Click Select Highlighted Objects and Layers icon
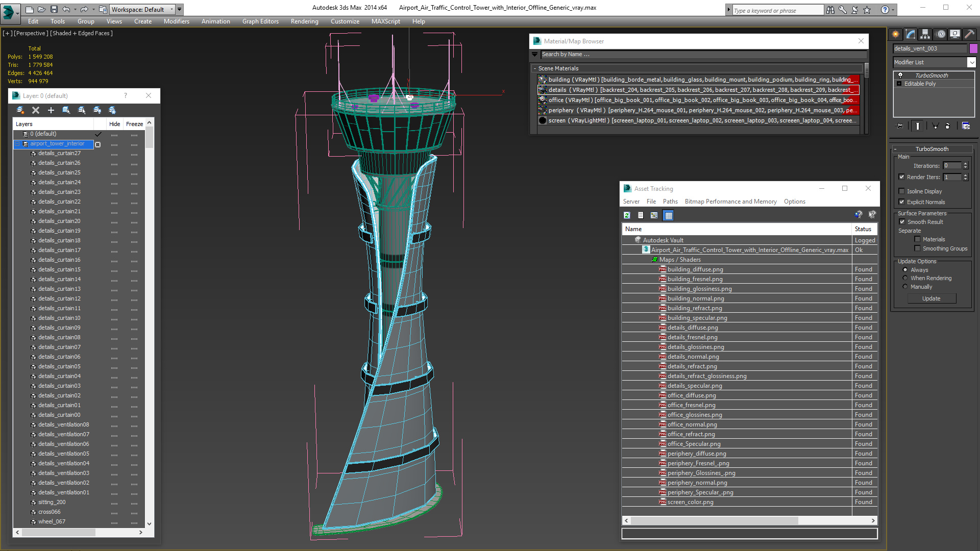This screenshot has height=551, width=980. click(66, 110)
